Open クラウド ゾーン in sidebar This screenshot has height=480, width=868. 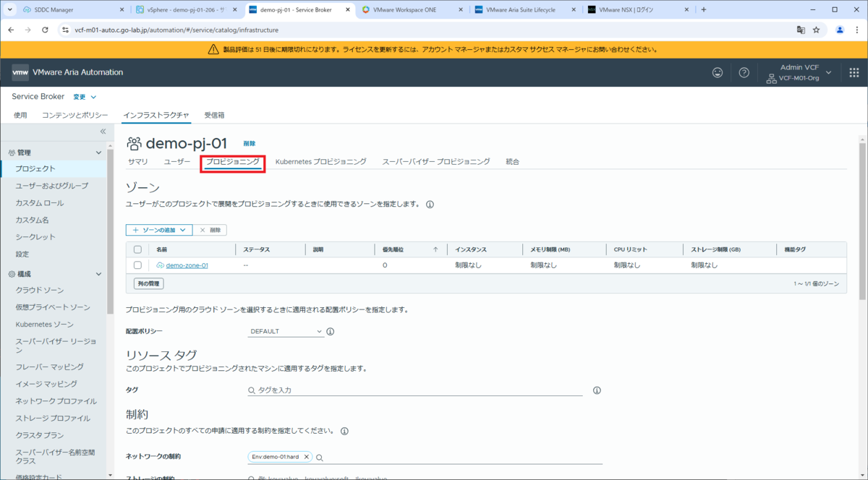[x=40, y=291]
